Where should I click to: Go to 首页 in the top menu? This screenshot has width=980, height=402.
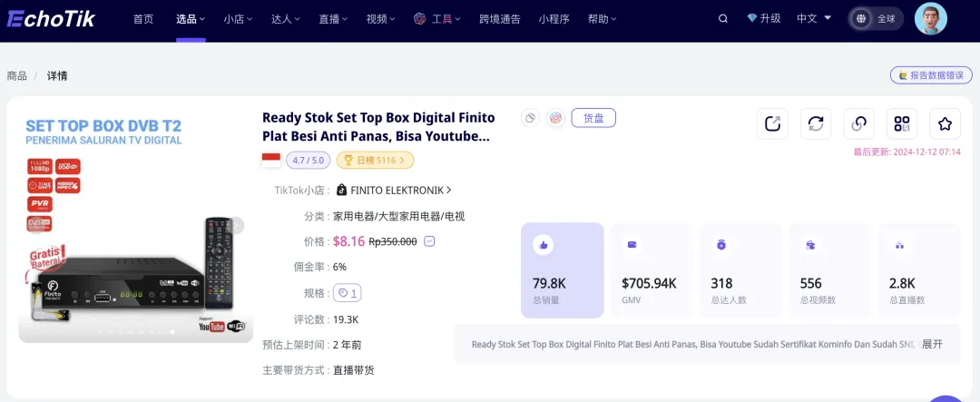pyautogui.click(x=143, y=18)
